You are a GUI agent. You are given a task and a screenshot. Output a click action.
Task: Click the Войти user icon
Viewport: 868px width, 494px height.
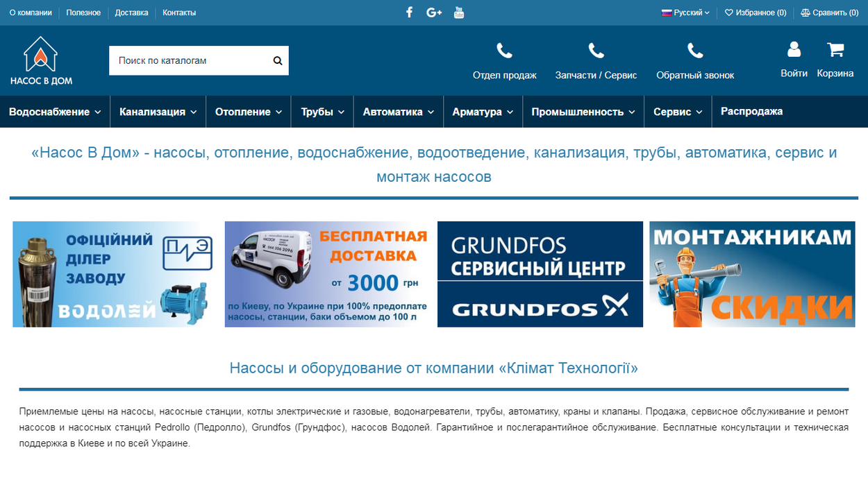click(x=794, y=49)
